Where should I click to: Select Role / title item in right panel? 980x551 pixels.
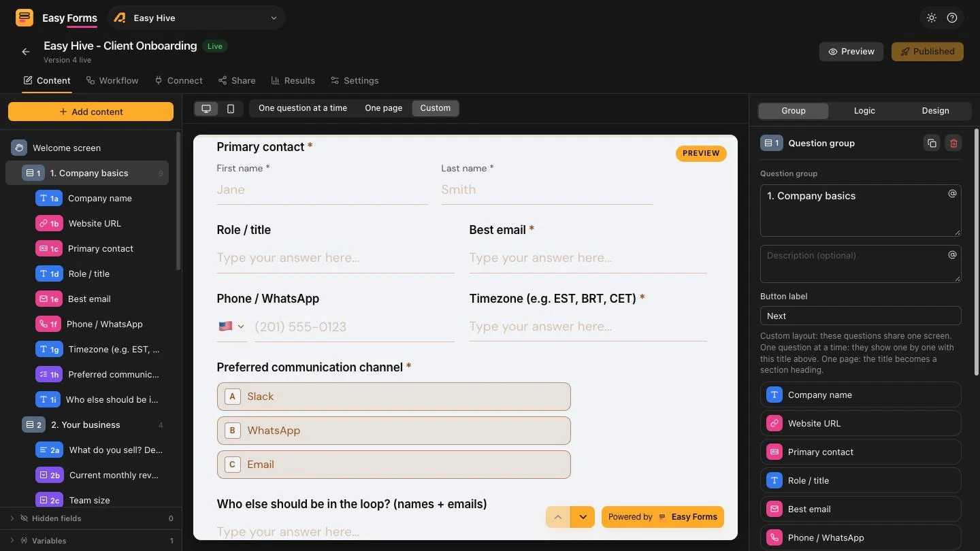[x=861, y=480]
